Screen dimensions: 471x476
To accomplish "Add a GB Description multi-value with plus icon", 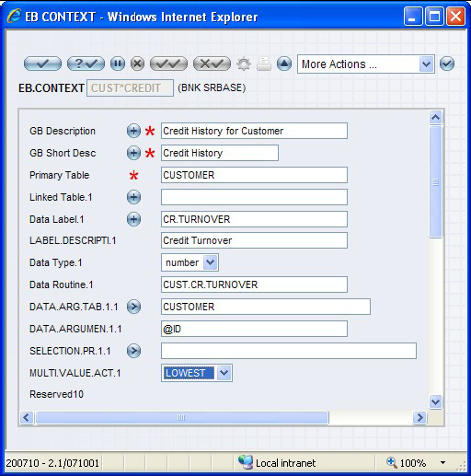I will pyautogui.click(x=133, y=131).
